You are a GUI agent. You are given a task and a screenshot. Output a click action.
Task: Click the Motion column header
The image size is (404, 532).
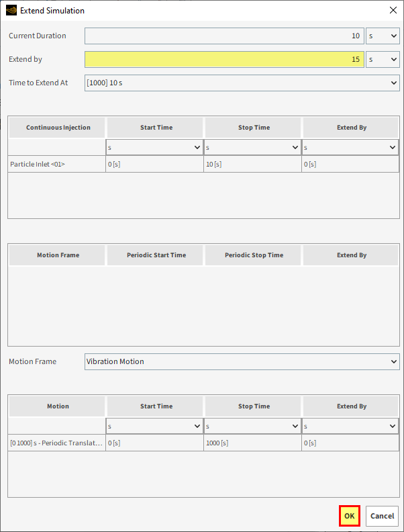click(x=57, y=406)
